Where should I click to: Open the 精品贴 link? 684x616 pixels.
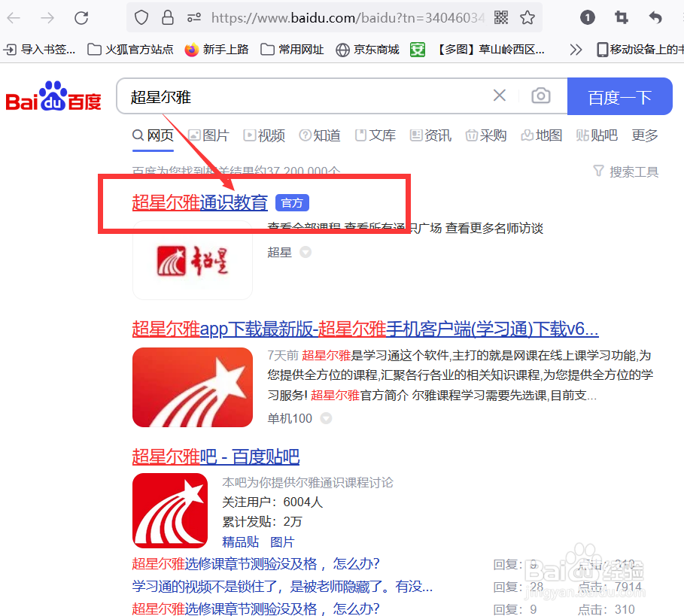coord(240,542)
